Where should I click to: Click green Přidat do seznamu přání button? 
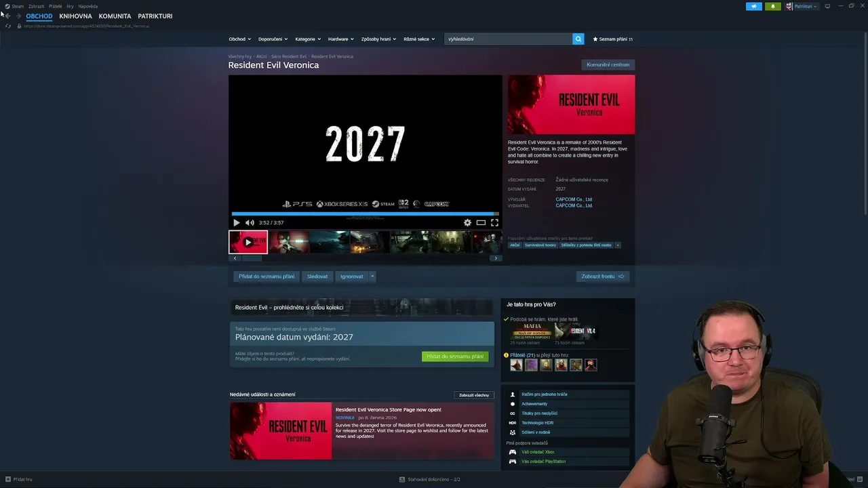[455, 357]
